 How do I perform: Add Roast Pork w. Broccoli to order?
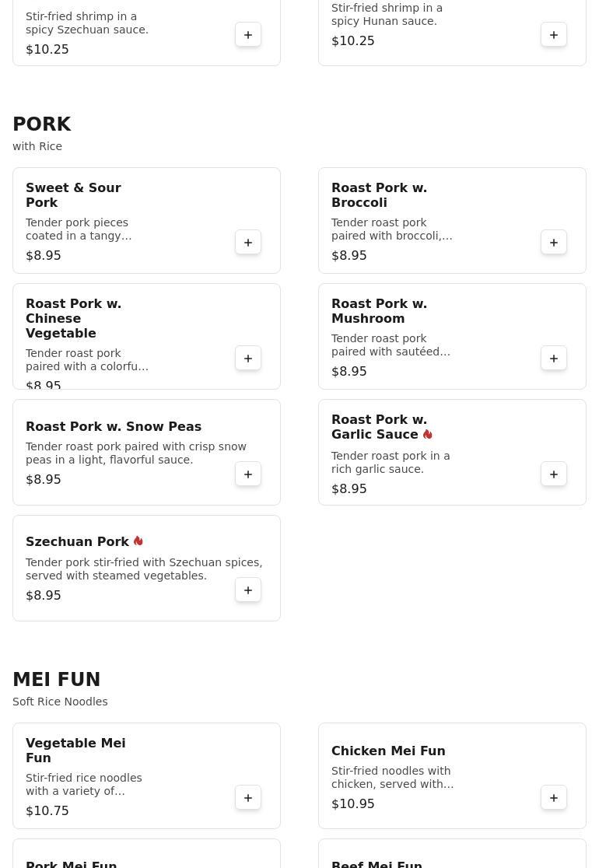(554, 243)
